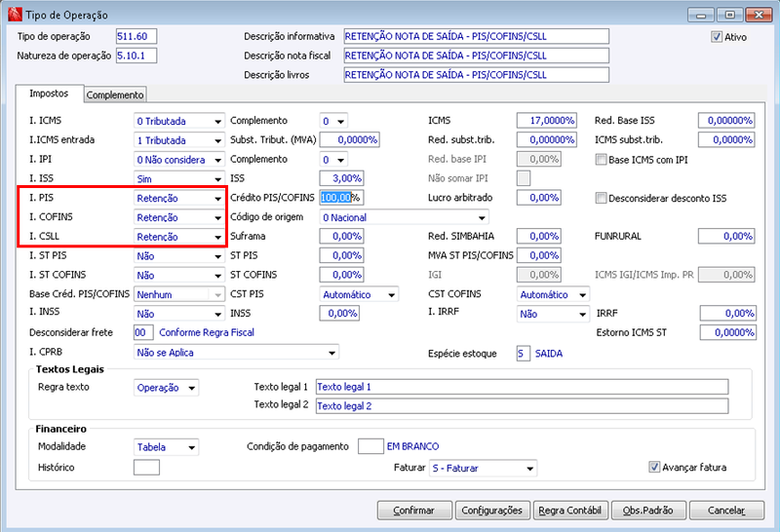Open the I. IRRF dropdown
Viewport: 780px width, 532px height.
(x=553, y=314)
